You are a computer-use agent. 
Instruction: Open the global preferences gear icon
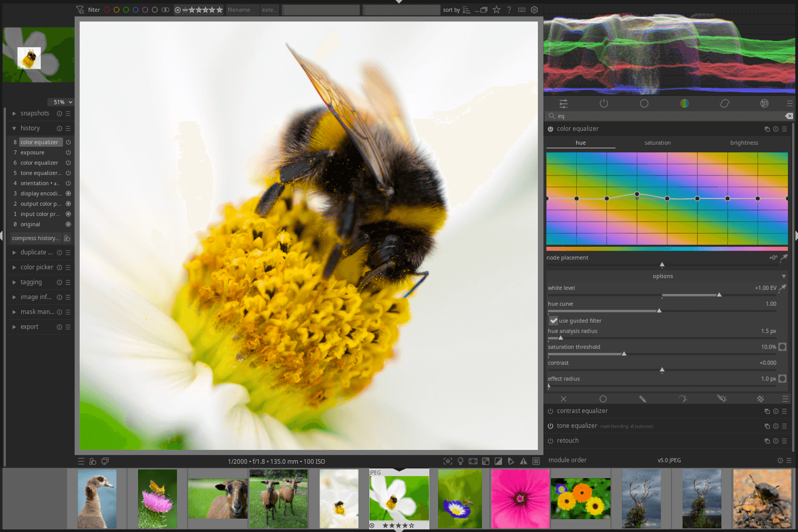pos(534,10)
